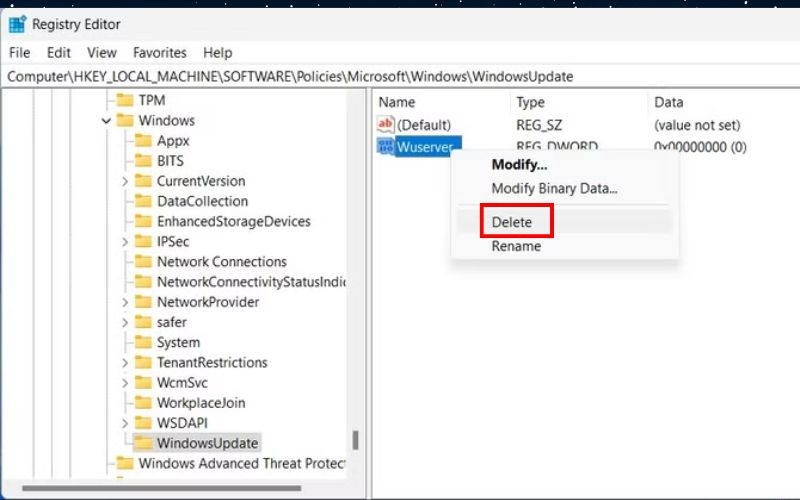800x500 pixels.
Task: Click the Registry Editor app icon in title bar
Action: 17,24
